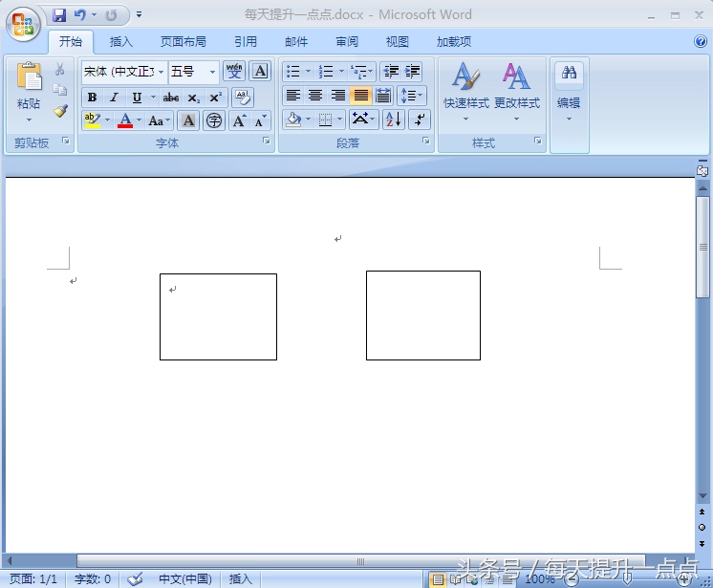Screen dimensions: 713x588
Task: Open the 快速样式 gallery
Action: click(466, 93)
